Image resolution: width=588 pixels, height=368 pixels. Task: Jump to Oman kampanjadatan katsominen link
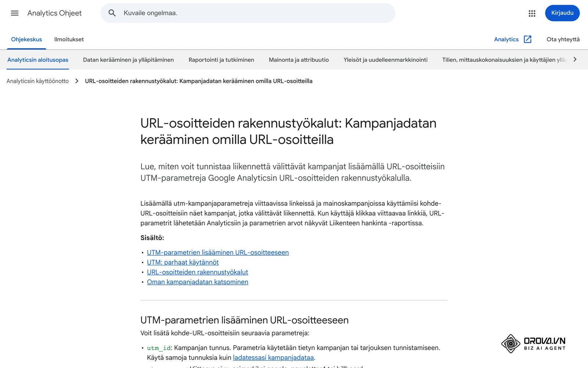[x=198, y=282]
